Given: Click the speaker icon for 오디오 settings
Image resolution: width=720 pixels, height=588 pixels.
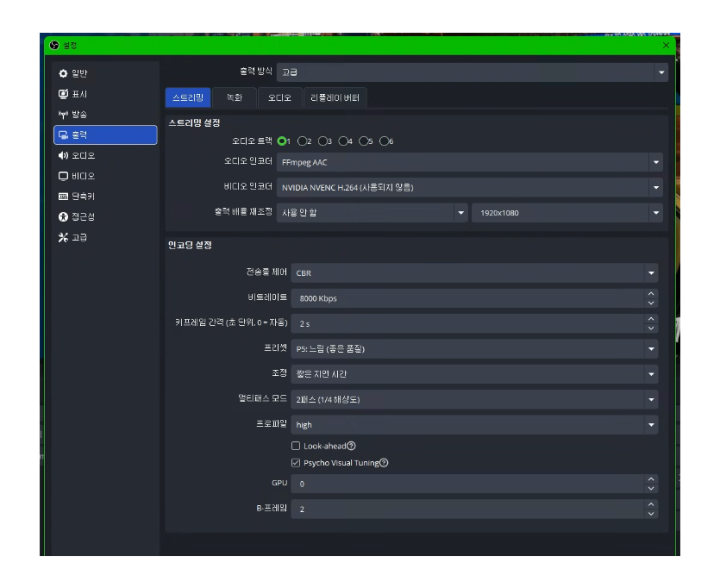Looking at the screenshot, I should tap(63, 156).
